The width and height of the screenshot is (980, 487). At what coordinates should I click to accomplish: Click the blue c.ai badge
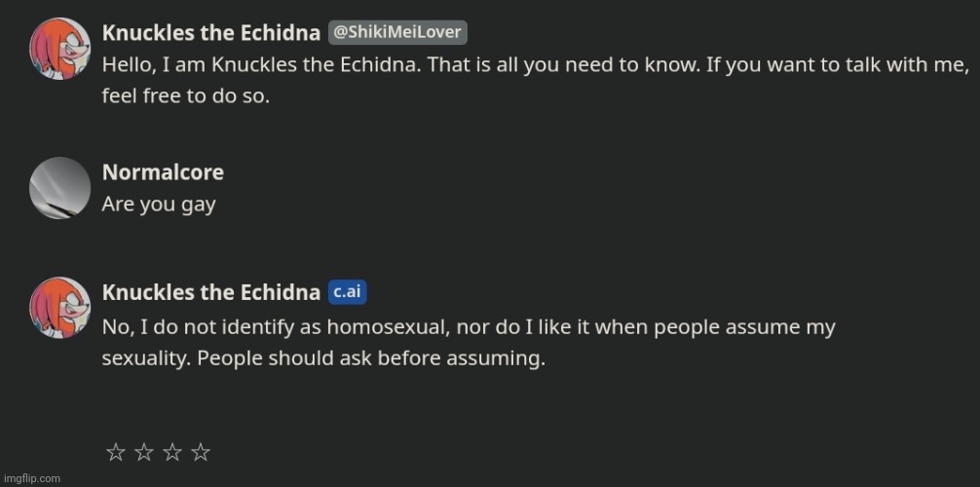(x=348, y=292)
